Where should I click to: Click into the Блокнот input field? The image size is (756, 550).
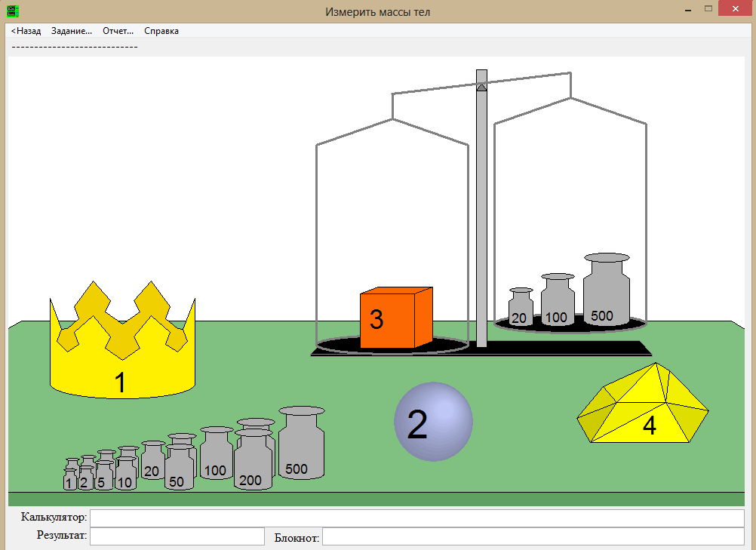point(533,536)
